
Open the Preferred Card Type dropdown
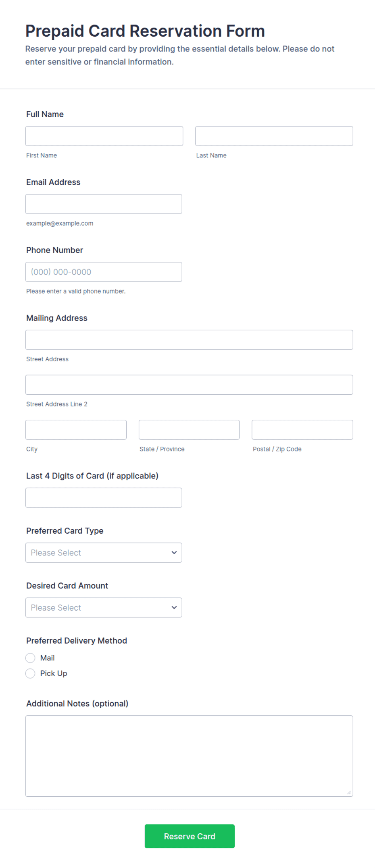tap(104, 553)
